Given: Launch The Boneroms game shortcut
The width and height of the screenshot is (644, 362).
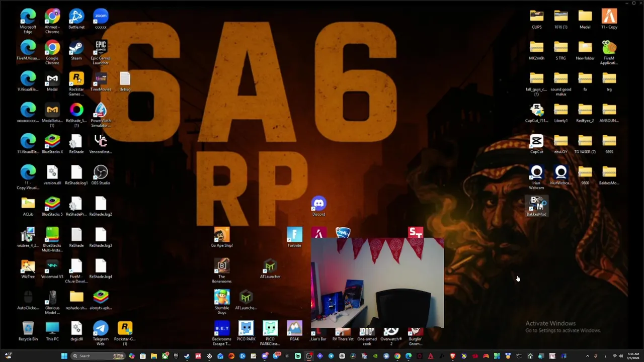Looking at the screenshot, I should [x=222, y=270].
